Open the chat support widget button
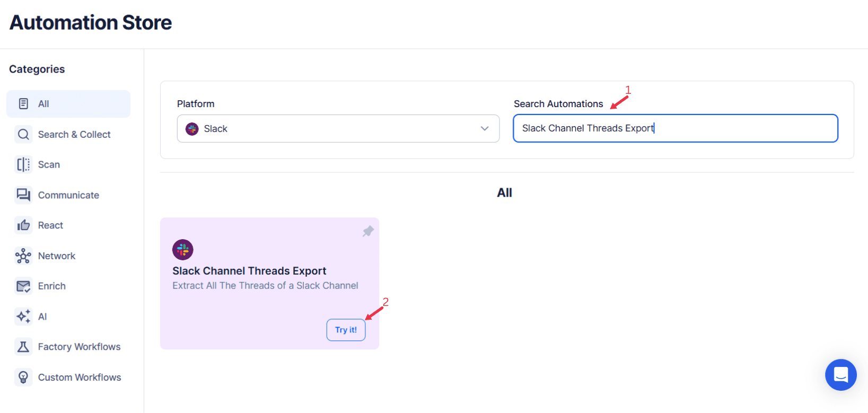 coord(840,375)
